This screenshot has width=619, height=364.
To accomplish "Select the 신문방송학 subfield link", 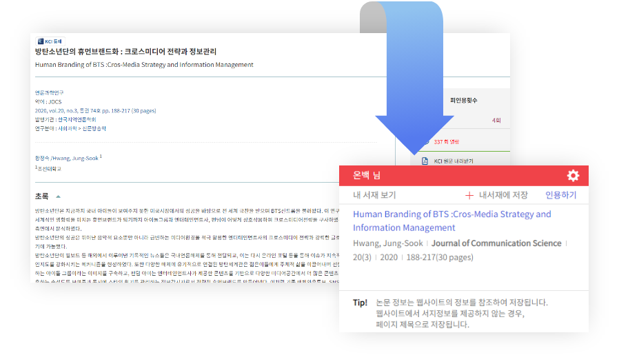I will [94, 128].
